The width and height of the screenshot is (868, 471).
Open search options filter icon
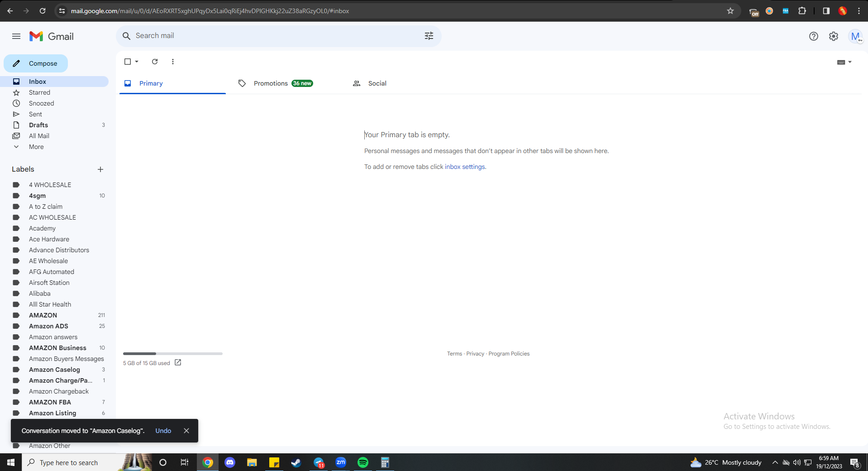click(x=429, y=36)
